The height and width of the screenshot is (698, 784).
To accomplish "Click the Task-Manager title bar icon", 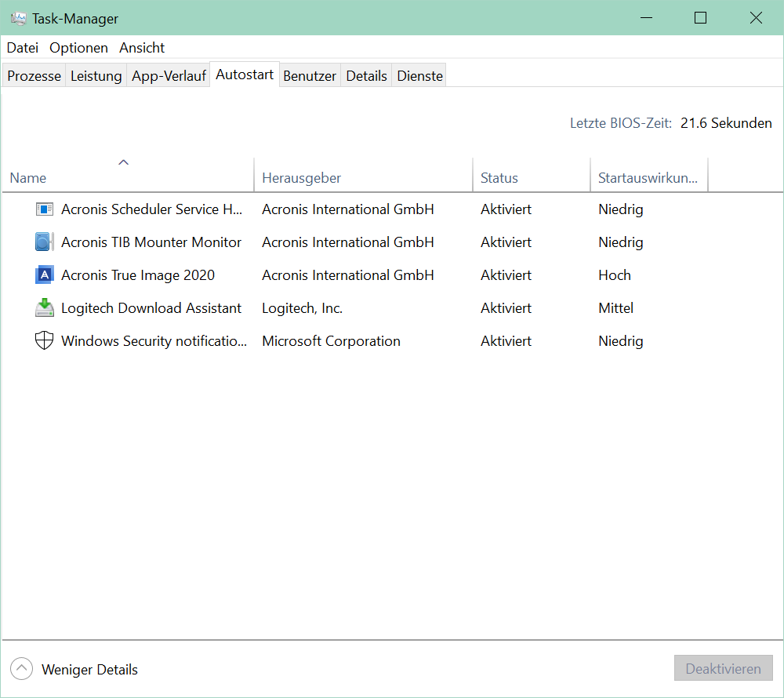I will tap(19, 19).
